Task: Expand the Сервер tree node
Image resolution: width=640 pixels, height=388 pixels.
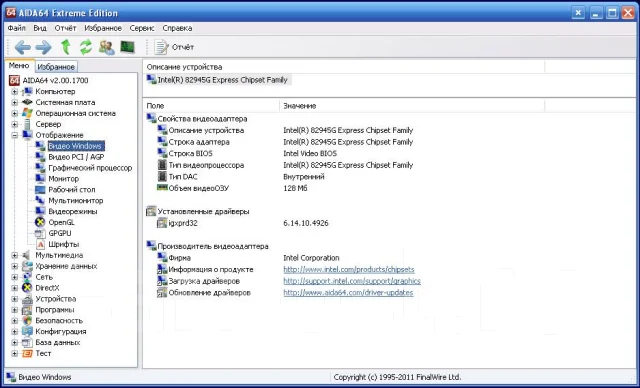Action: click(15, 124)
